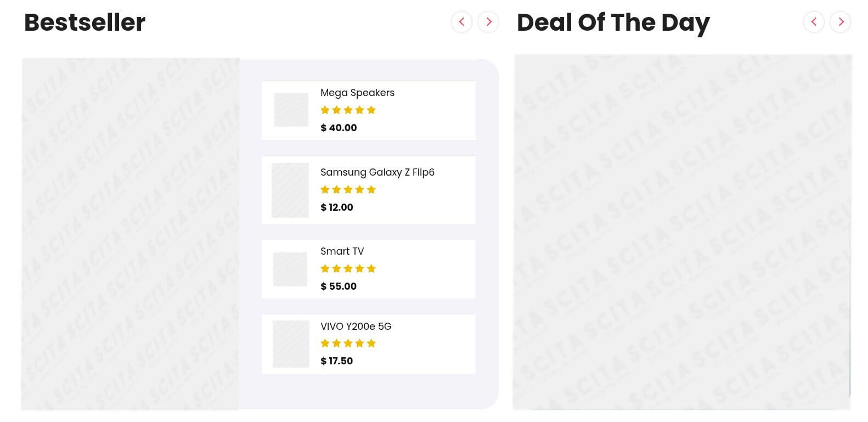
Task: Click the $ 12.00 price label
Action: (x=336, y=207)
